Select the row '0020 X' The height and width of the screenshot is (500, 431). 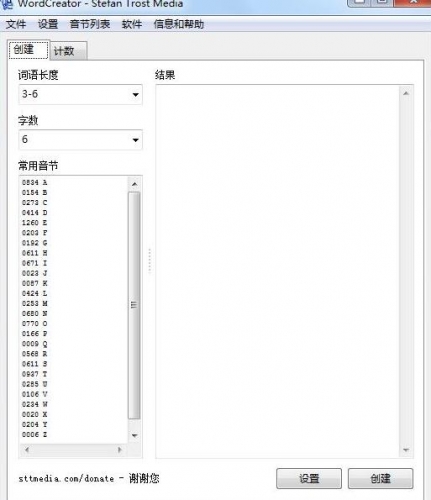[x=34, y=414]
